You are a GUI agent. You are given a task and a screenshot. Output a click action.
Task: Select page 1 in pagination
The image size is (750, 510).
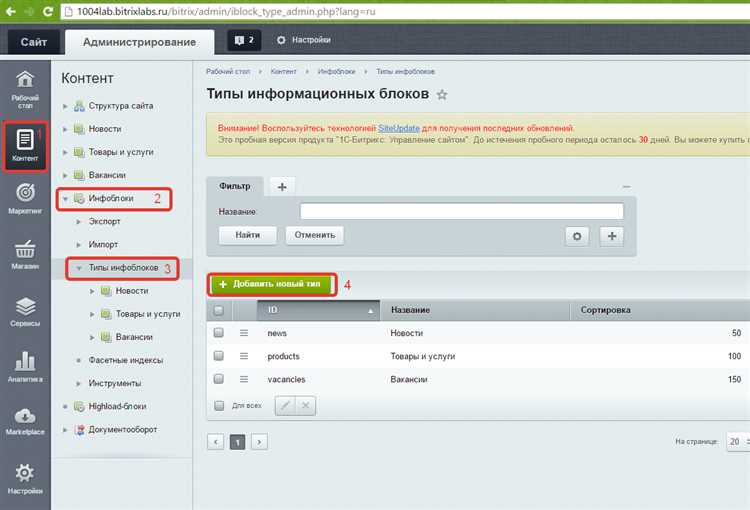pyautogui.click(x=237, y=442)
